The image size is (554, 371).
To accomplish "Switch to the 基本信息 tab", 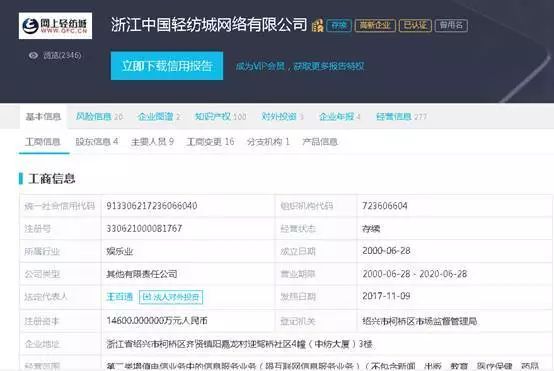I will (43, 117).
